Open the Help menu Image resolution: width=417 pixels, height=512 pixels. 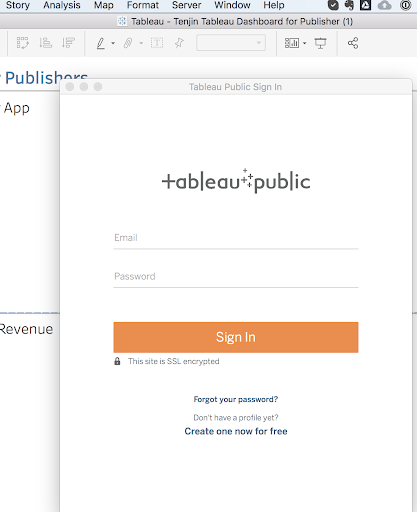[x=274, y=5]
